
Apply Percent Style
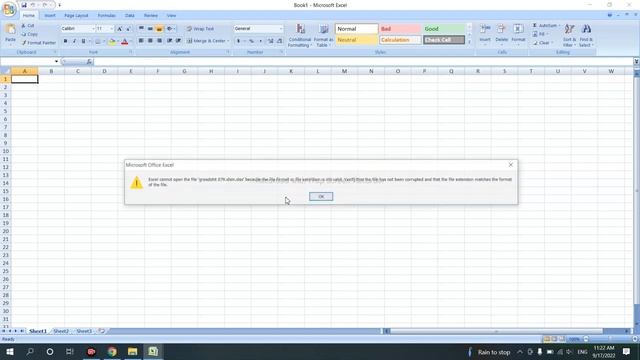251,41
